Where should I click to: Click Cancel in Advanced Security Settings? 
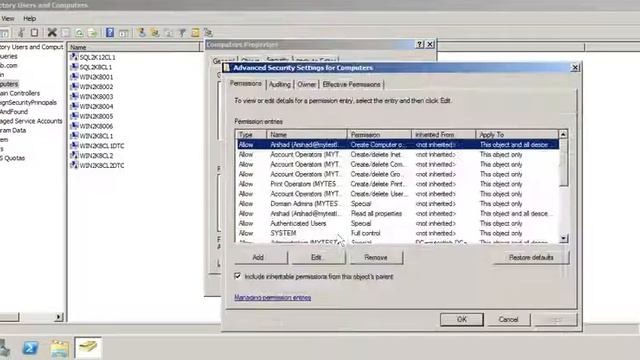tap(508, 319)
